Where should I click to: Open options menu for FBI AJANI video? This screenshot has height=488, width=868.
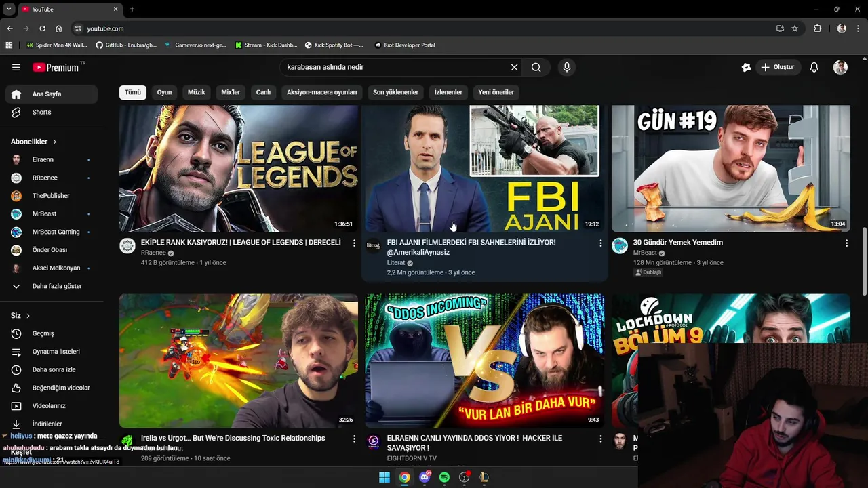600,243
